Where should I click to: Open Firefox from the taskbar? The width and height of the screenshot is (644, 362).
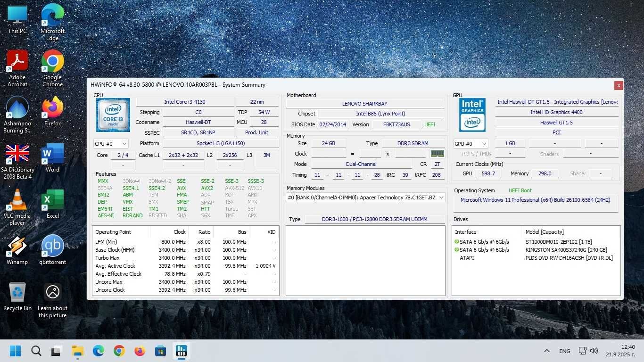140,351
